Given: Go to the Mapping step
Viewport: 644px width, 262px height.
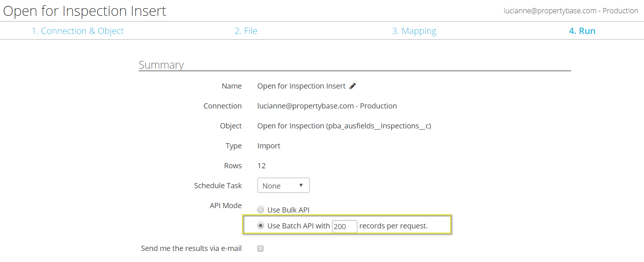Looking at the screenshot, I should tap(414, 31).
